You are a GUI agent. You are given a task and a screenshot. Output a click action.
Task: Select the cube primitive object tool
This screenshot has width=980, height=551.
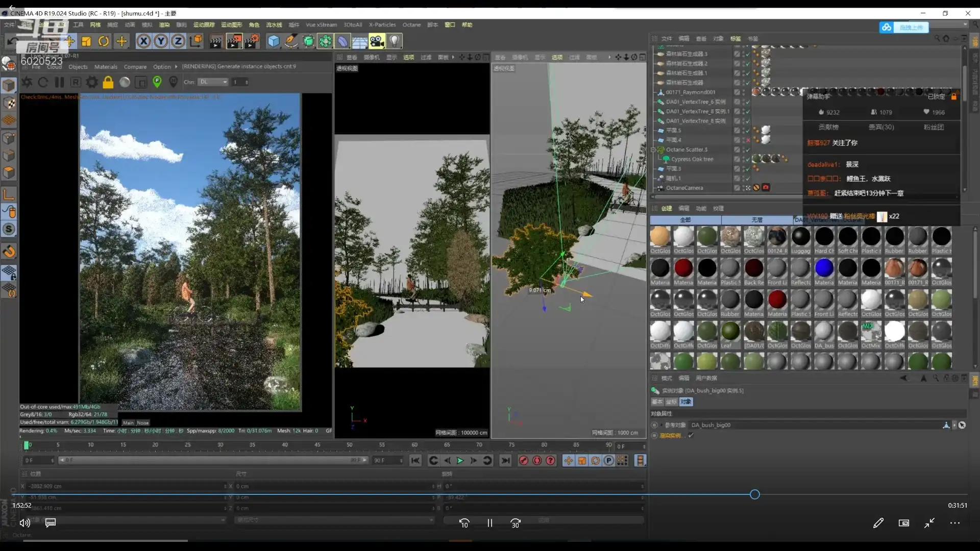[274, 41]
